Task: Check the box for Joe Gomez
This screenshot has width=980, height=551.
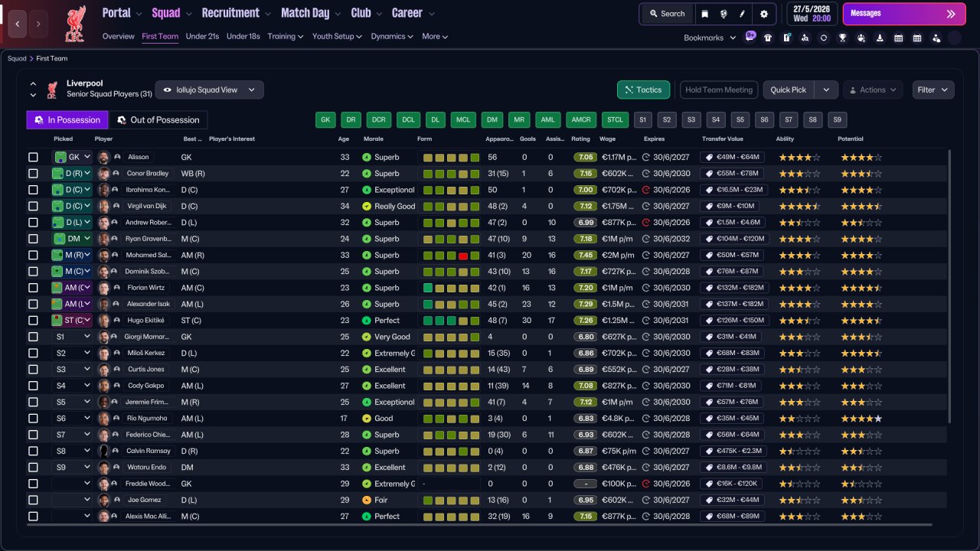Action: [x=33, y=500]
